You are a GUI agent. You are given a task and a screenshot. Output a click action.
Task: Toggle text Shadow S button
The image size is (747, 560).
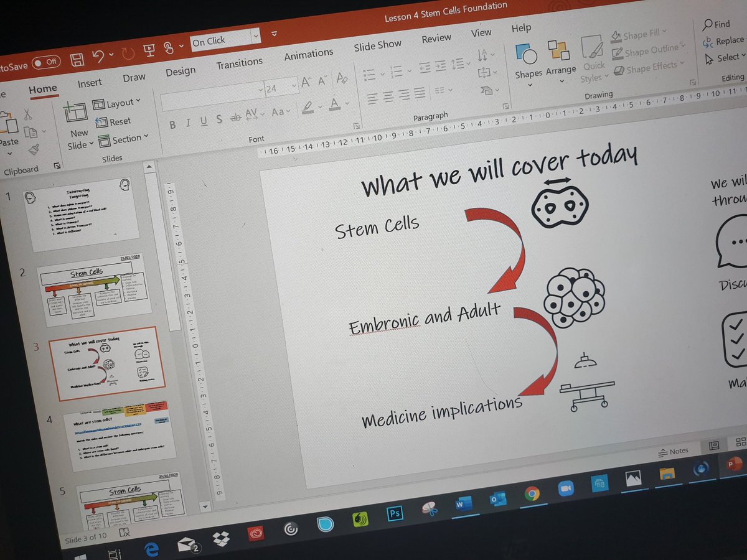219,119
